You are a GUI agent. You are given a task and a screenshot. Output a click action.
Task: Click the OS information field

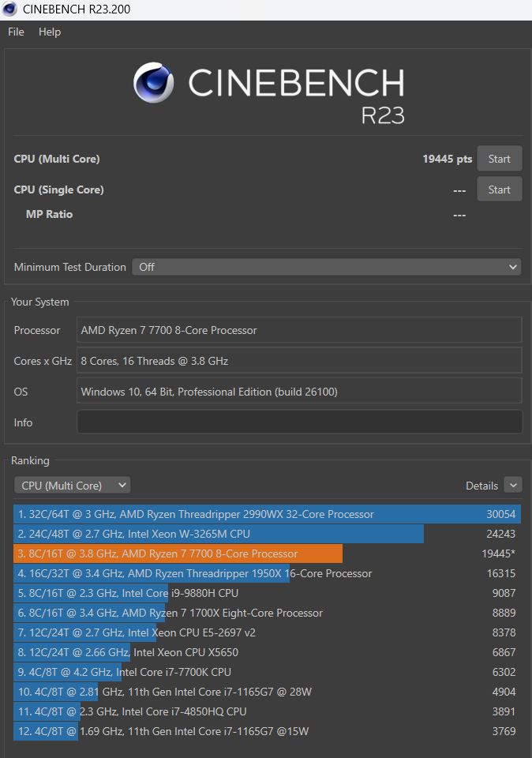(299, 392)
